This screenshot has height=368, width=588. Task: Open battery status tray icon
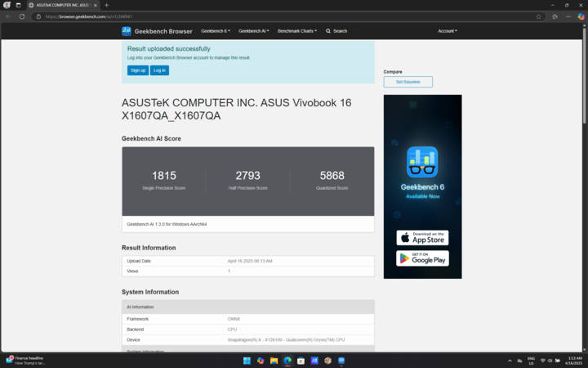click(558, 361)
